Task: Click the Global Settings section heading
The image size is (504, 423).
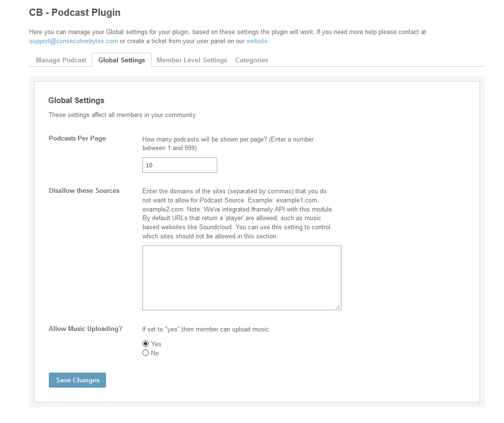Action: [x=76, y=101]
